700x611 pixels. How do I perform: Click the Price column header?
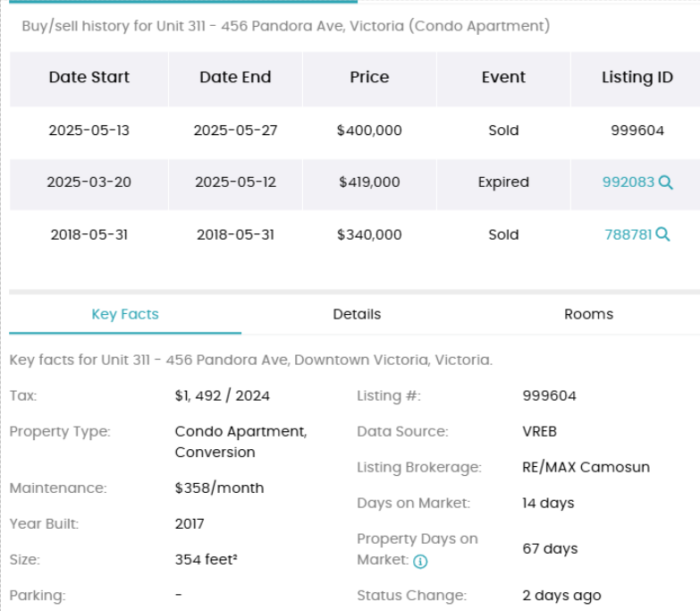(369, 78)
